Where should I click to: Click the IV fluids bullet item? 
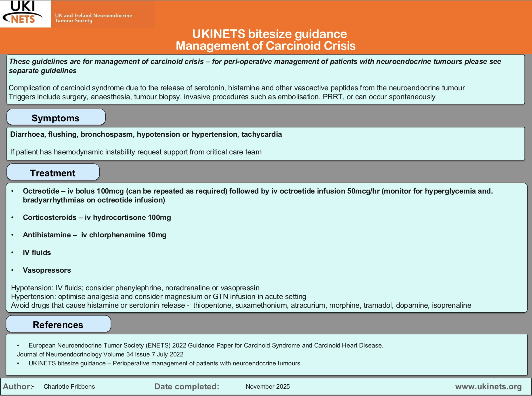click(37, 252)
